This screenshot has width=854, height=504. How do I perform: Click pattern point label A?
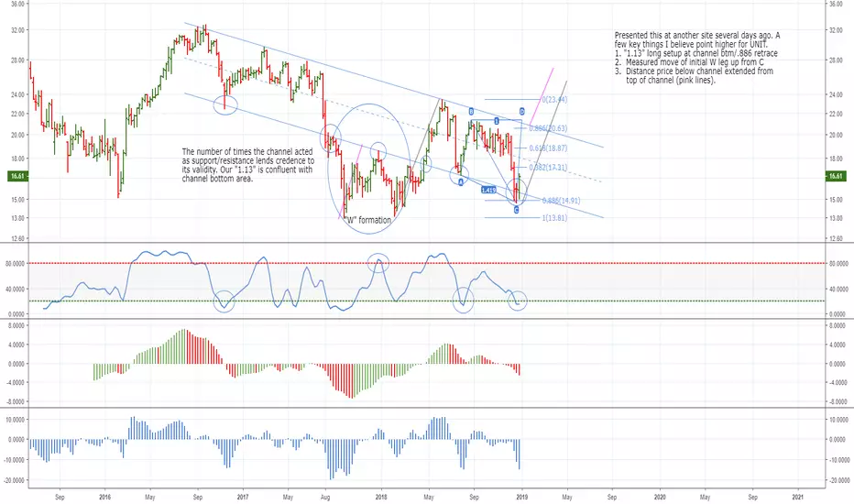[x=460, y=182]
